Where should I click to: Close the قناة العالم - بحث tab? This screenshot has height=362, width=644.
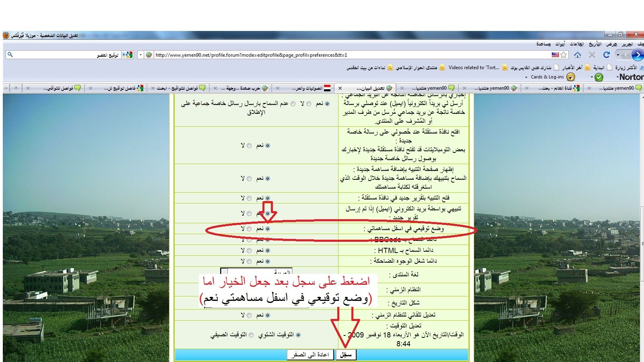point(527,88)
